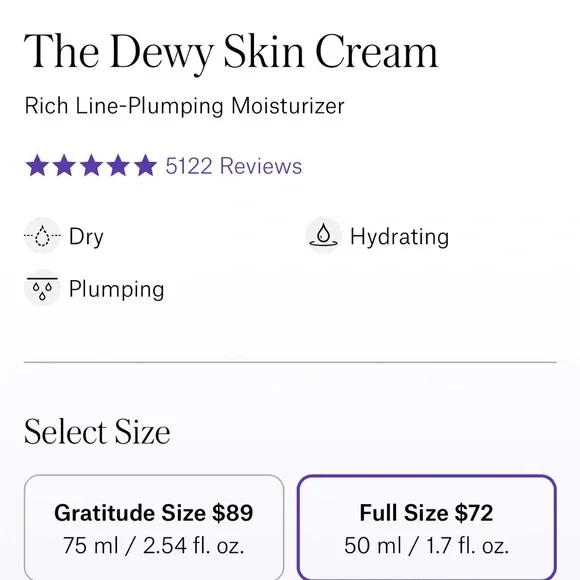Select the Gratitude Size $89 option
The width and height of the screenshot is (580, 580).
click(x=154, y=527)
